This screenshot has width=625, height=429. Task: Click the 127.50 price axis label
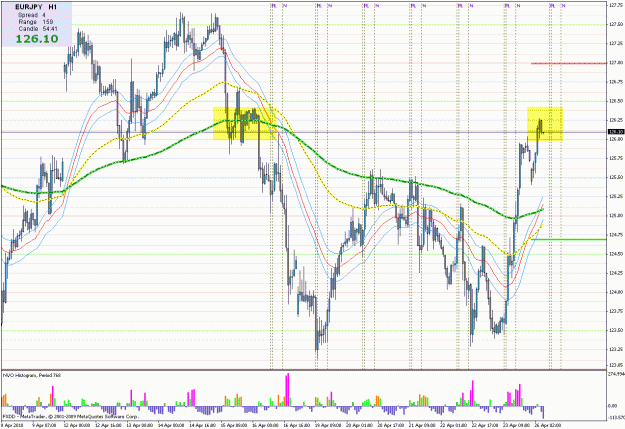point(616,24)
